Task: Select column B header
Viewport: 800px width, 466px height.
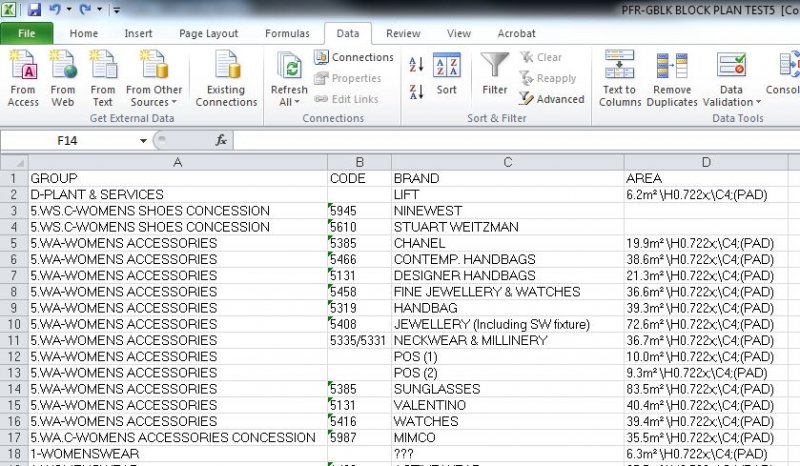Action: tap(359, 162)
